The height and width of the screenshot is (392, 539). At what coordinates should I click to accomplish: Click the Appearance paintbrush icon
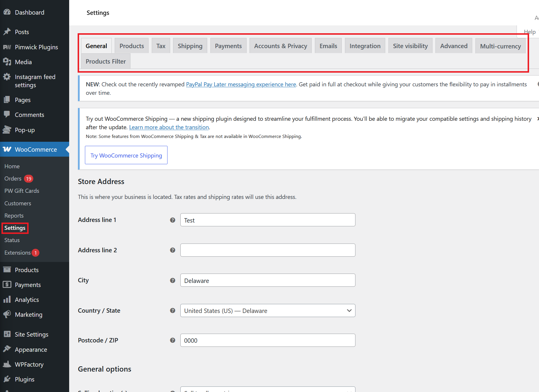pos(7,349)
